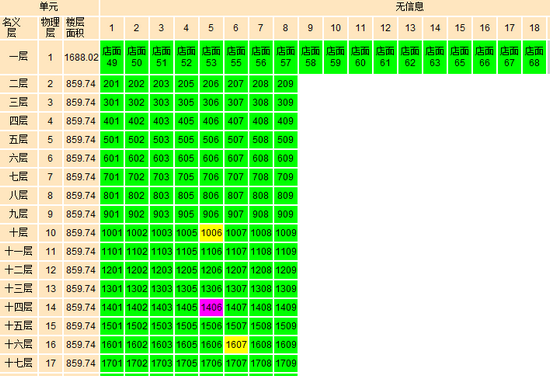Select the 单元 header cell

pos(49,7)
